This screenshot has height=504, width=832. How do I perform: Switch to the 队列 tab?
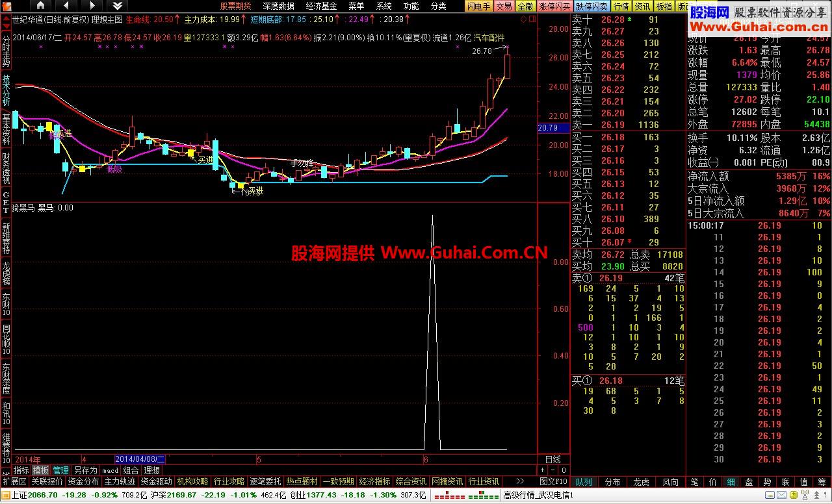tap(584, 482)
